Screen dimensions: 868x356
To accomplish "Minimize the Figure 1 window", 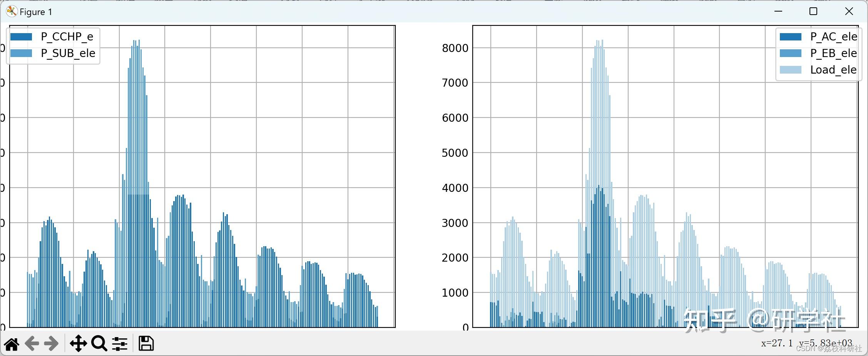I will point(778,12).
